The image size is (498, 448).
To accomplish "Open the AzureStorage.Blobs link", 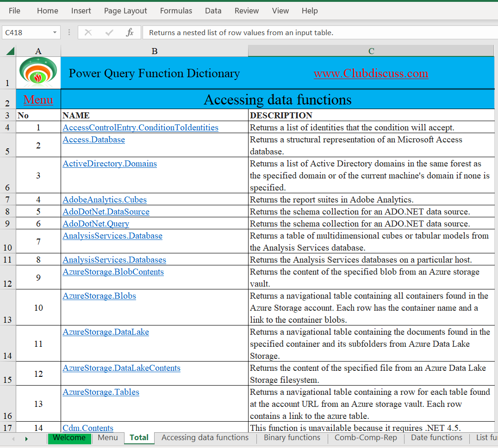I will point(99,296).
